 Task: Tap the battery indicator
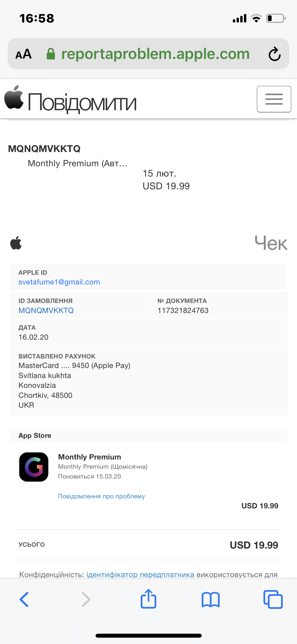(x=275, y=18)
